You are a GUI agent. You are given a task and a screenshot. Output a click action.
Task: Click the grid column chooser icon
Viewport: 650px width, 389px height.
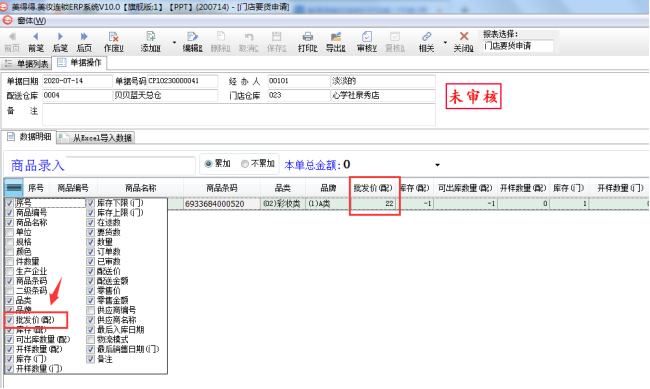click(14, 188)
